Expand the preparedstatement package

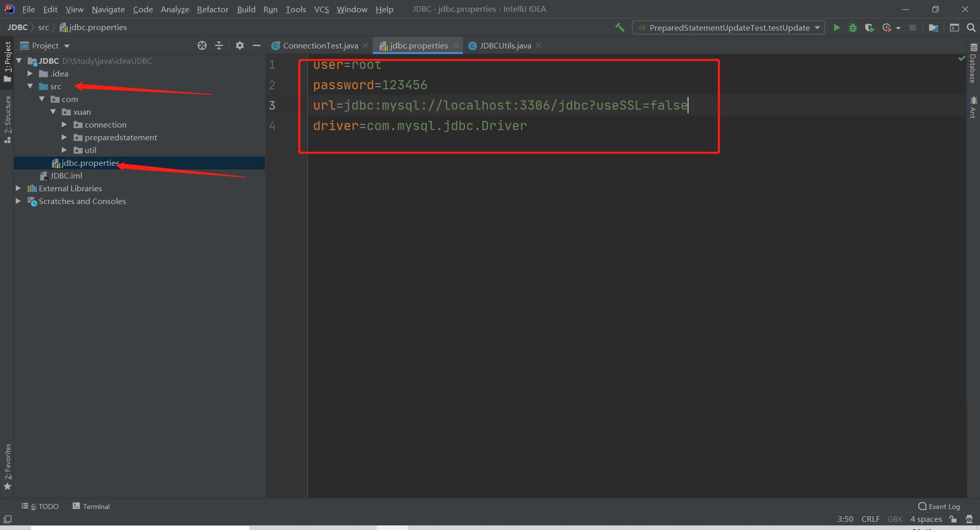64,137
